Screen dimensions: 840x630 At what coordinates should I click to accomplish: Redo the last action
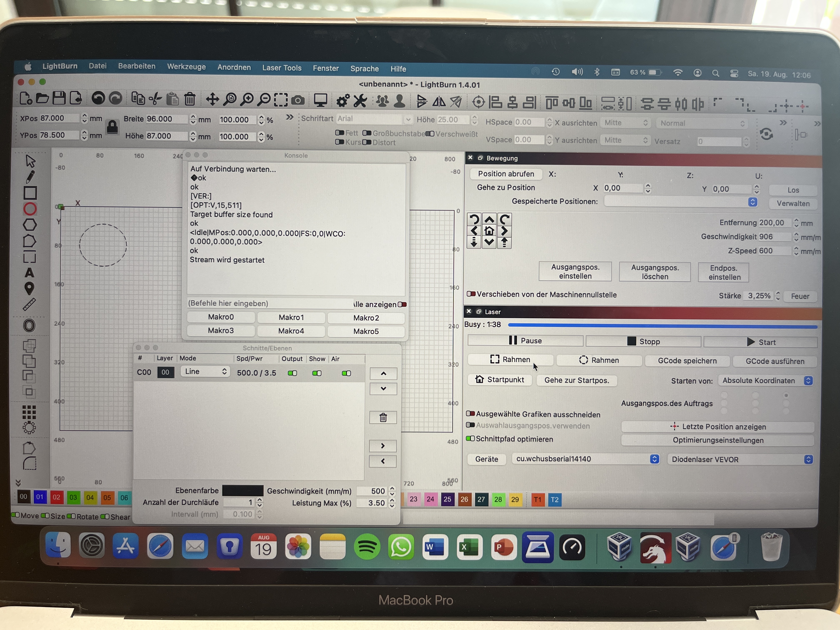(115, 99)
